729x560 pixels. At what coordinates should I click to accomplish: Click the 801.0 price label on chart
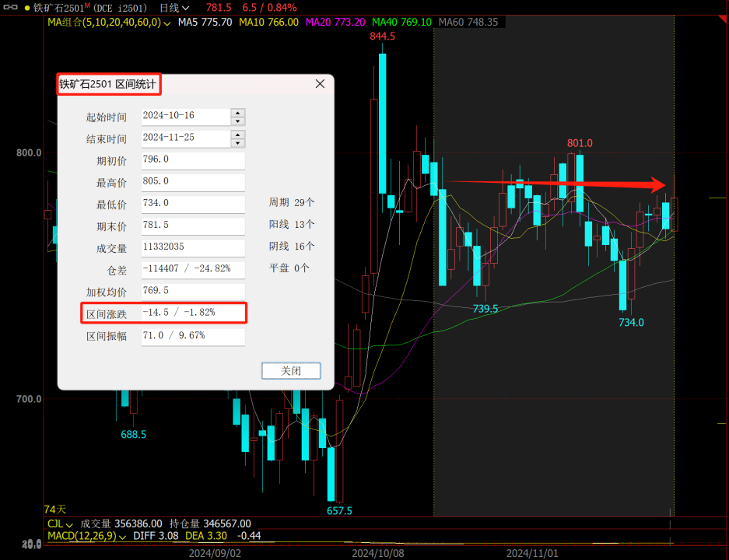click(580, 143)
